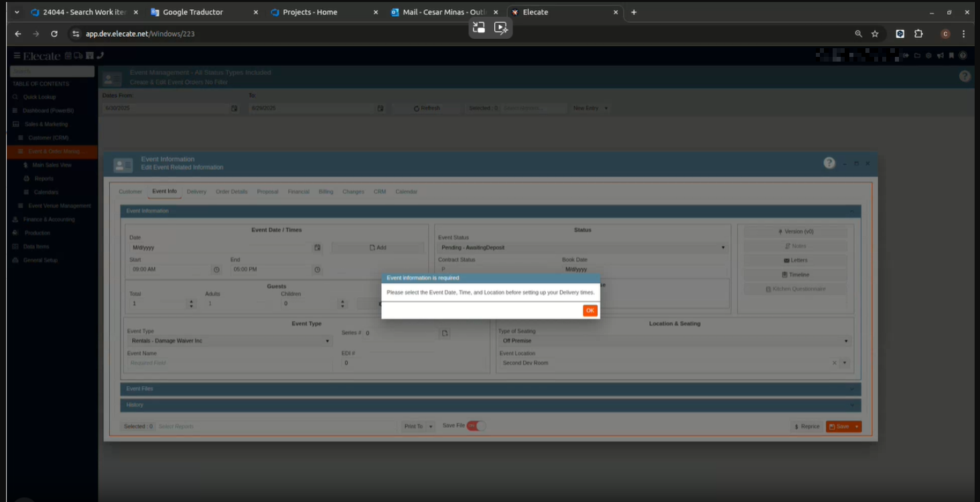Click the help icon in Event Information header

point(829,163)
